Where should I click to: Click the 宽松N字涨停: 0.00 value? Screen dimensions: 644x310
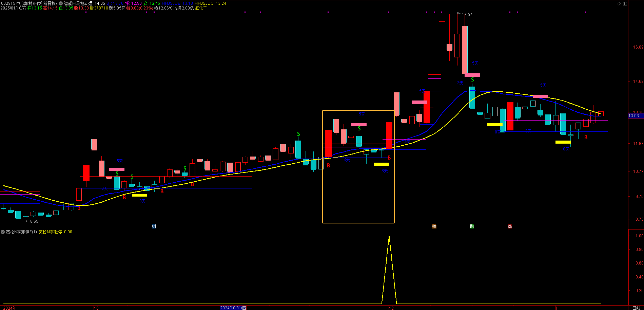[x=55, y=232]
